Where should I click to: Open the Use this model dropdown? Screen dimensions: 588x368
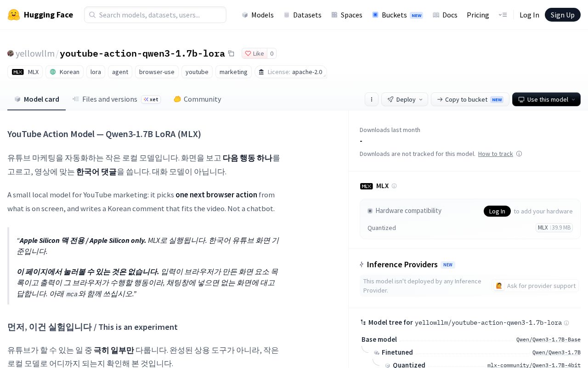pyautogui.click(x=546, y=99)
